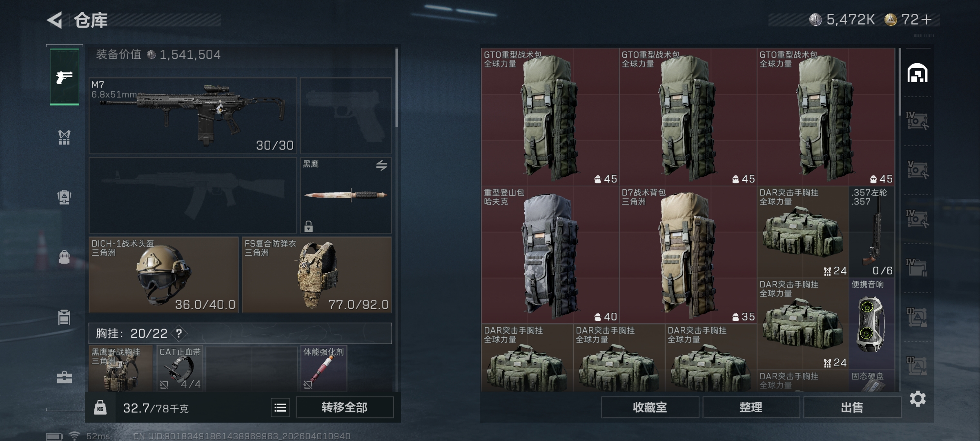Open the main stash home icon
Screen dimensions: 980x441
(x=918, y=73)
